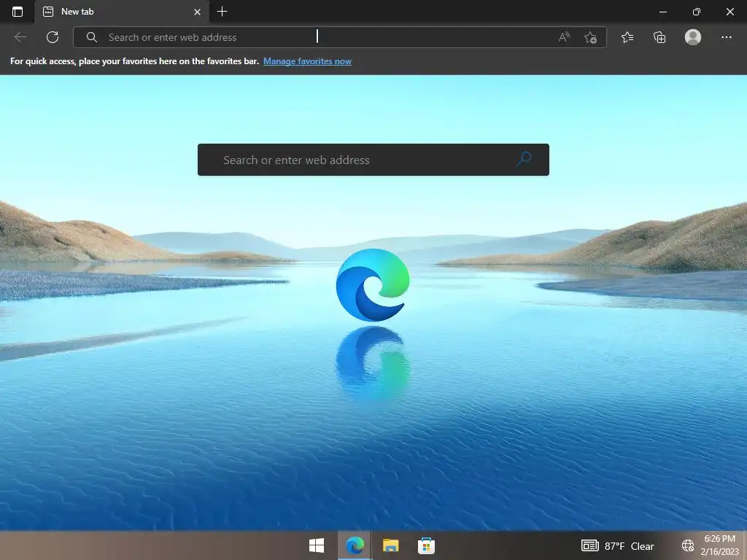
Task: Click the page search box
Action: 373,160
